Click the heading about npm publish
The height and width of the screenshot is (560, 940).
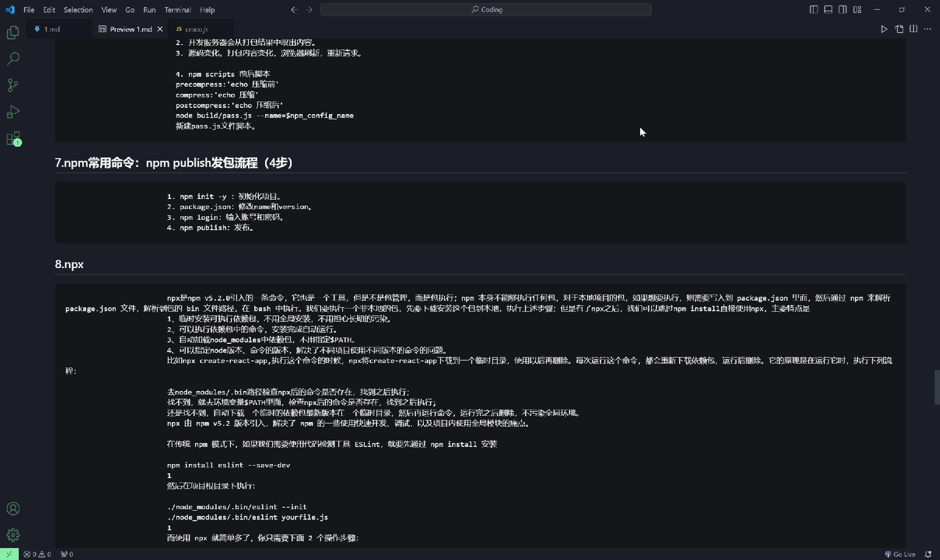174,163
